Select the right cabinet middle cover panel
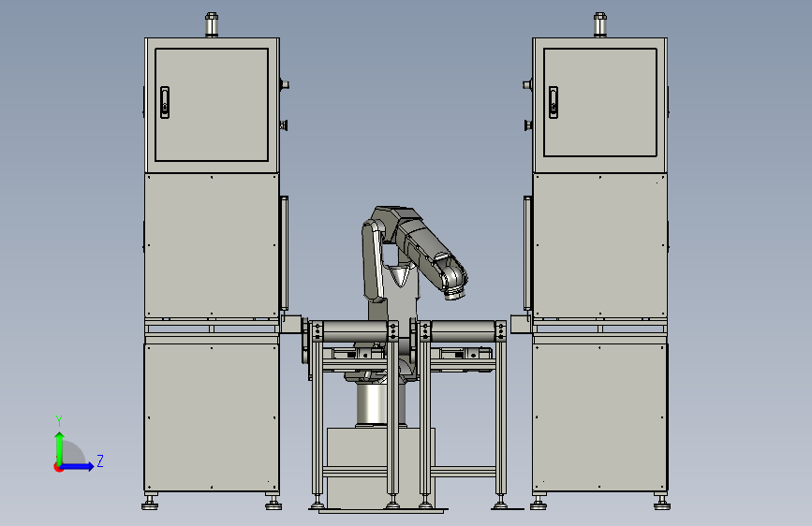Image resolution: width=812 pixels, height=526 pixels. point(599,245)
